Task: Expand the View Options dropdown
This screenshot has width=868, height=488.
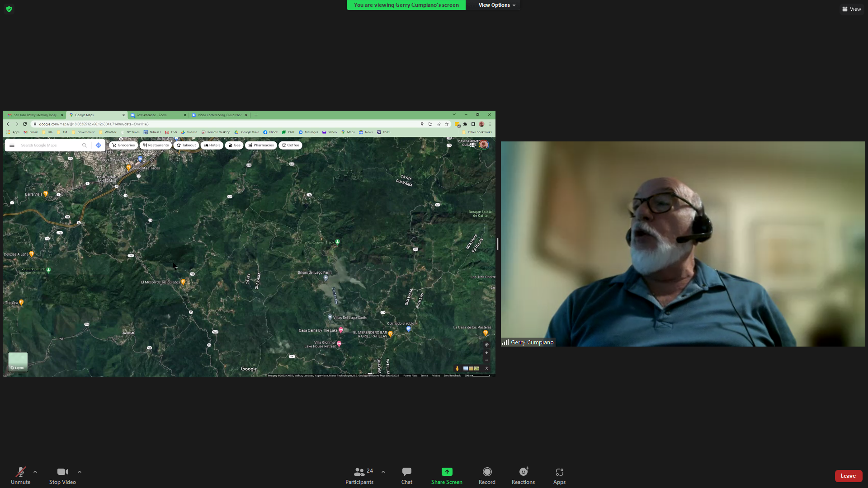Action: 496,5
